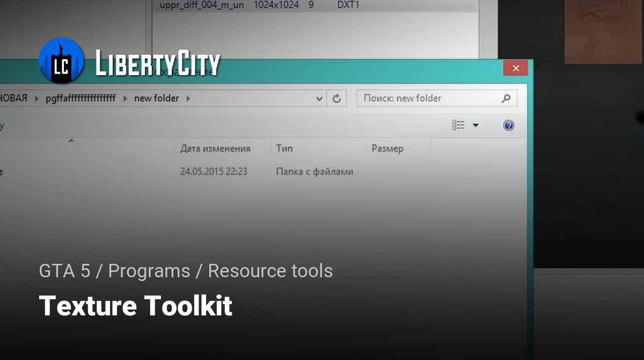Sort by 'Размер' column header
644x360 pixels.
click(x=387, y=148)
